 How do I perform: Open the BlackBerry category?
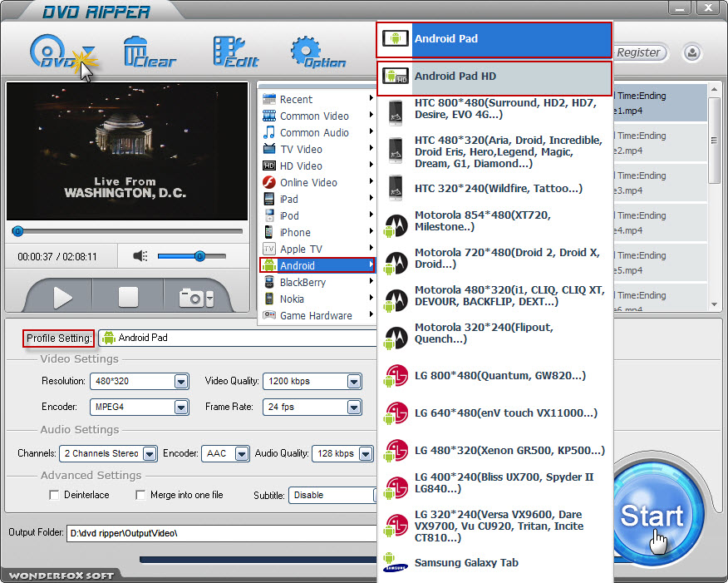[317, 283]
